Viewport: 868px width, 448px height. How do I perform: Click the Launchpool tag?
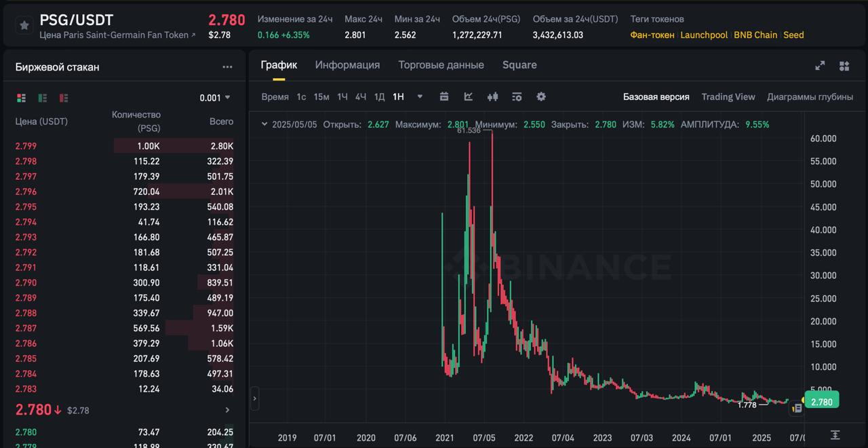704,35
